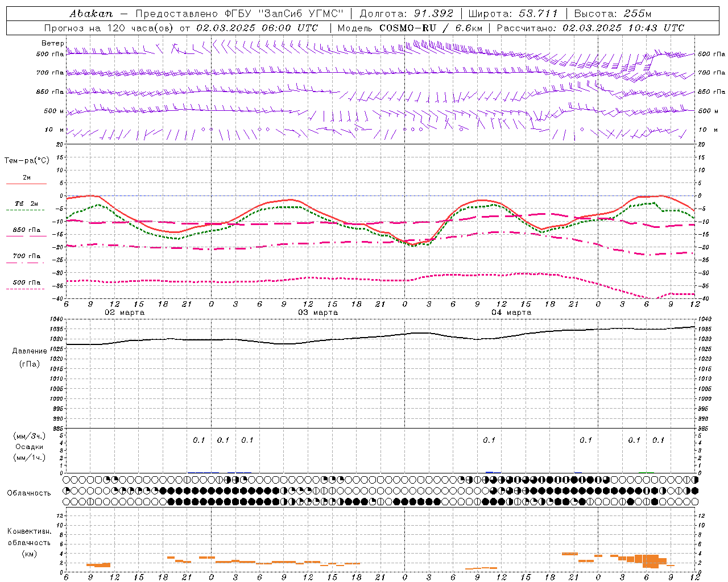728x582 pixels.
Task: Click the "(мм/1ч.)" precipitation unit label
Action: click(x=30, y=458)
